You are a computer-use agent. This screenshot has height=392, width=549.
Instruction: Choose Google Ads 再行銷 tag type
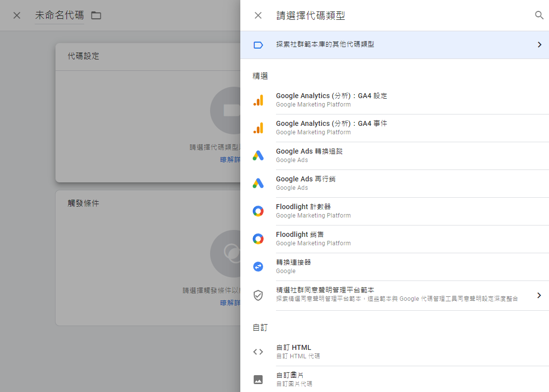(394, 183)
